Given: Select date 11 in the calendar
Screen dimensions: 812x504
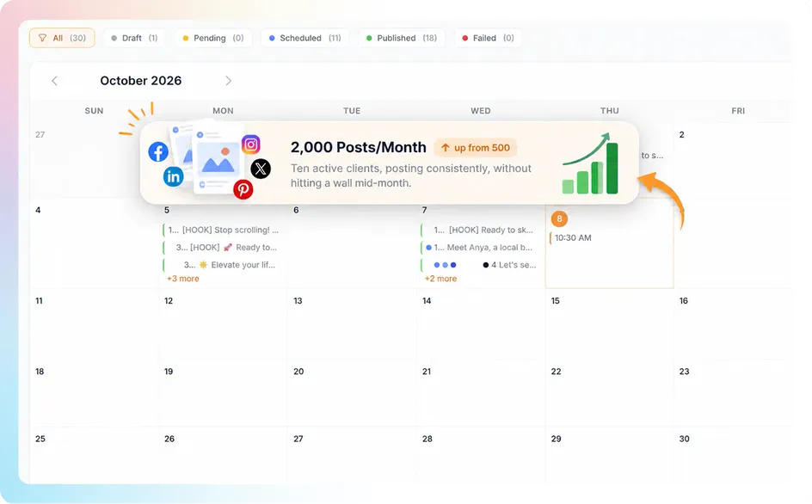Looking at the screenshot, I should pos(39,301).
